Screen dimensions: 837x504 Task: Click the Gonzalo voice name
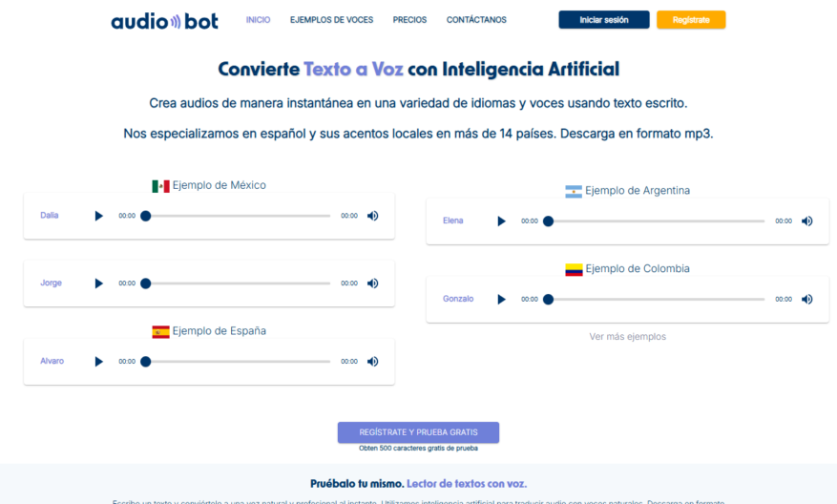pyautogui.click(x=458, y=299)
